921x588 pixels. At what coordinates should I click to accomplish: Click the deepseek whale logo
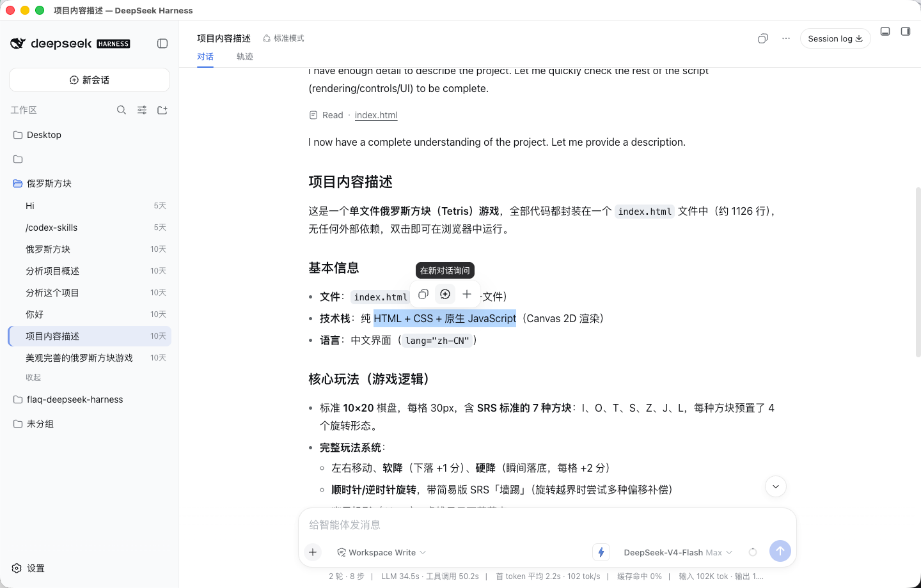coord(18,43)
